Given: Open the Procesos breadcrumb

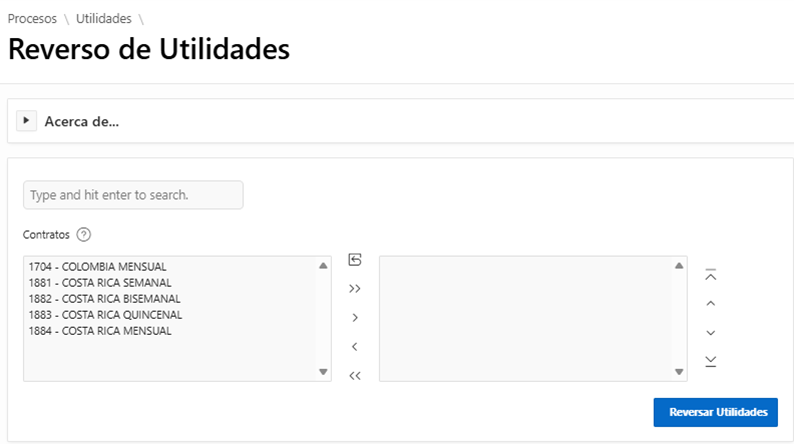Looking at the screenshot, I should 32,18.
